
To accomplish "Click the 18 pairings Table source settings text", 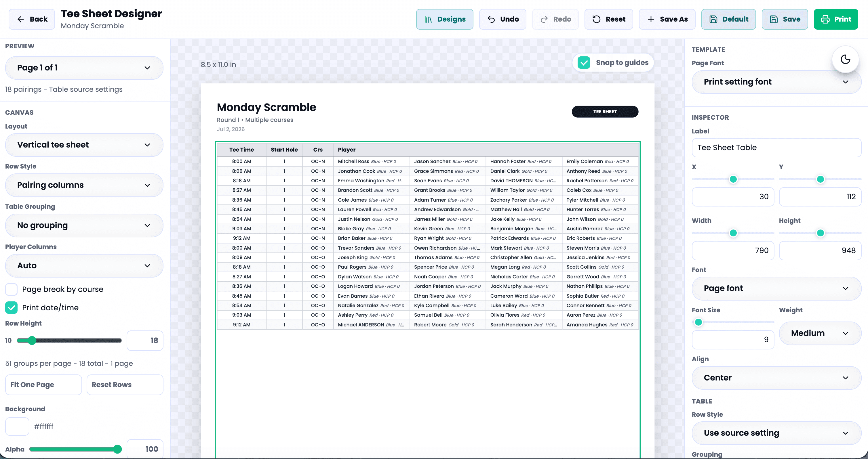I will coord(64,89).
